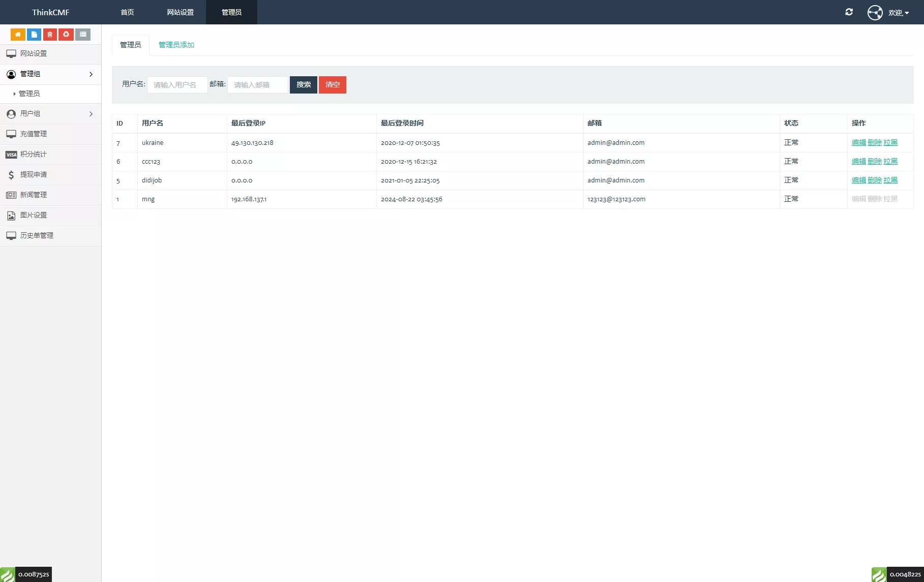Viewport: 924px width, 582px height.
Task: Click the blue document shortcut icon
Action: point(34,35)
